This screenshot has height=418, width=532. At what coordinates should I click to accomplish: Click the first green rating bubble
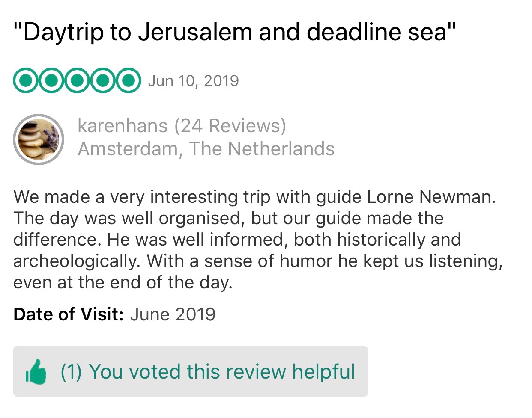[x=26, y=80]
